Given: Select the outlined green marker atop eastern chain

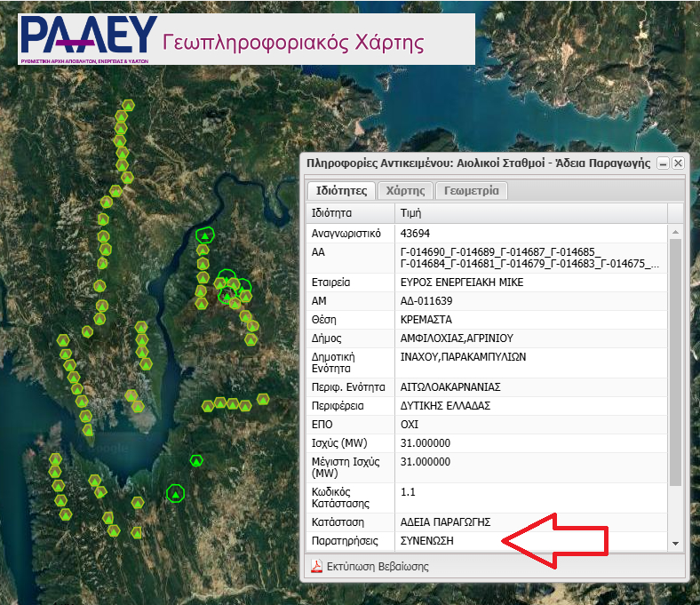Looking at the screenshot, I should (205, 235).
